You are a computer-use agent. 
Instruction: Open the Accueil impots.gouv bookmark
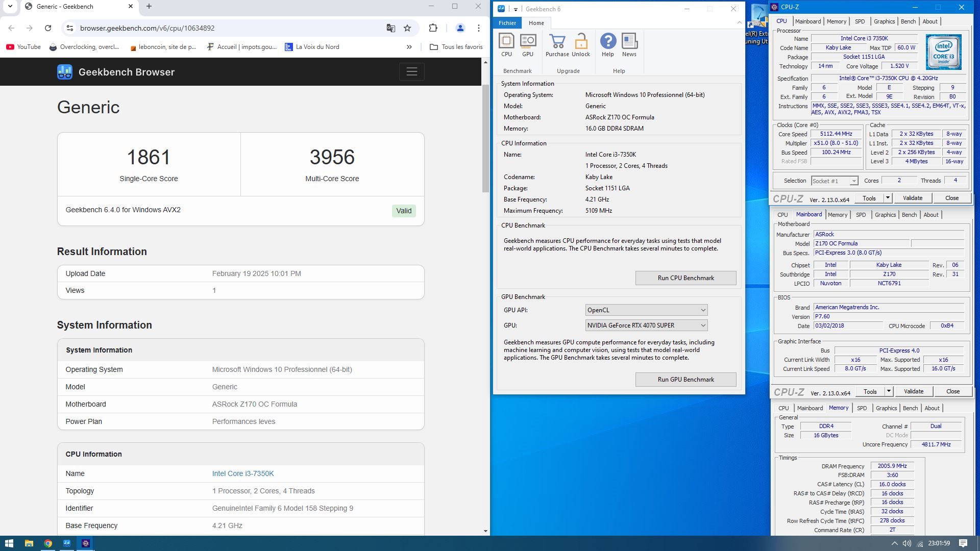tap(241, 47)
